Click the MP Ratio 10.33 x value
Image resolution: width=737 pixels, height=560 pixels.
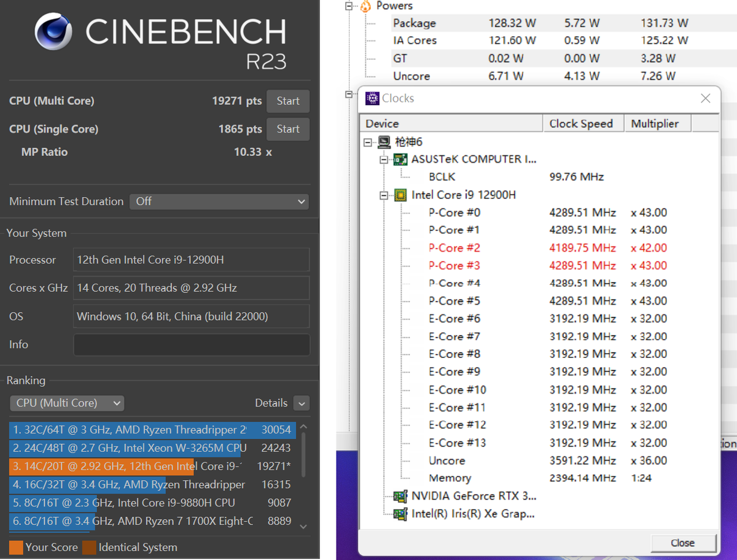point(252,152)
